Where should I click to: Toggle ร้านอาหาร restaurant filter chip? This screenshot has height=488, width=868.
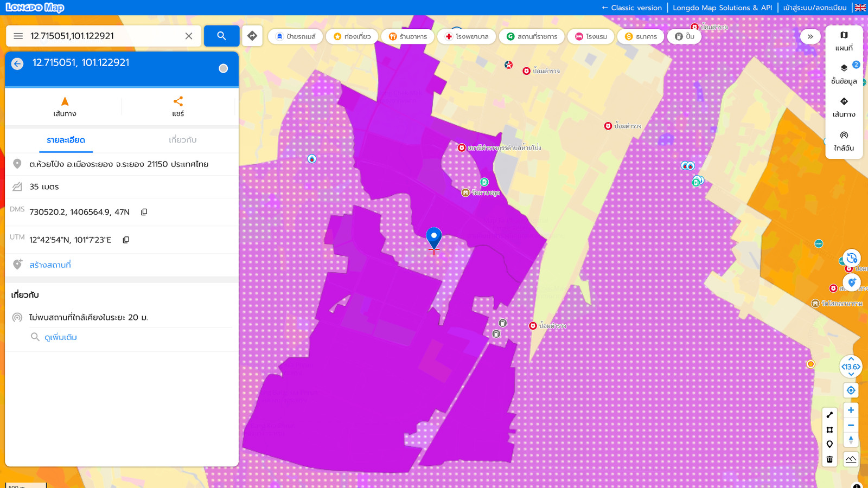(x=407, y=36)
